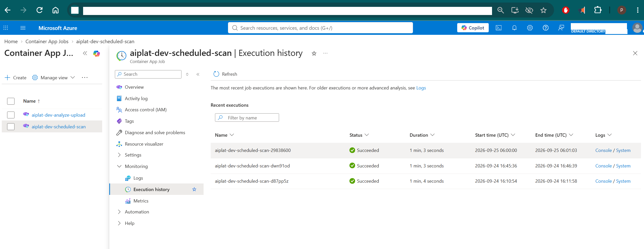Open Console logs for scheduled-scan-29838600
Screen dimensions: 644x249
point(603,150)
